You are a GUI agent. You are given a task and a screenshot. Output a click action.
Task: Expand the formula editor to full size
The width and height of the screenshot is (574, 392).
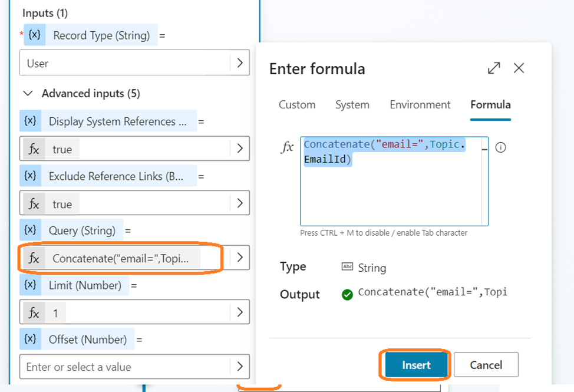[x=494, y=68]
